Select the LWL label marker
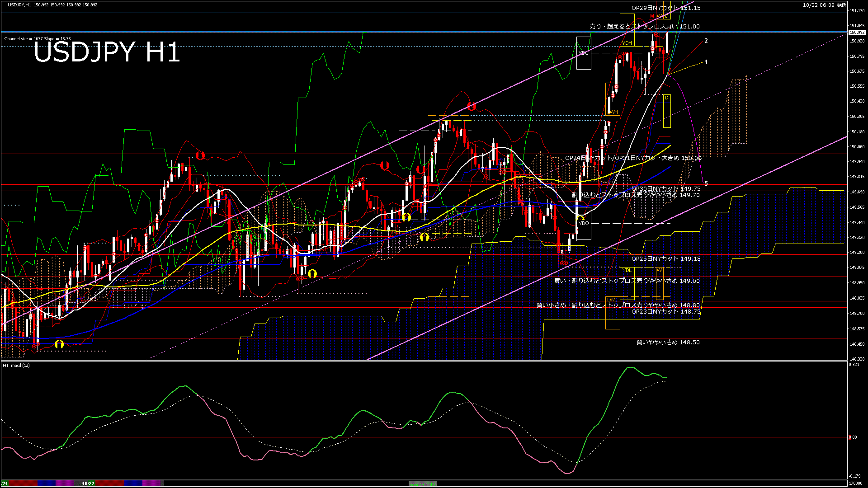Viewport: 868px width, 488px height. (612, 300)
